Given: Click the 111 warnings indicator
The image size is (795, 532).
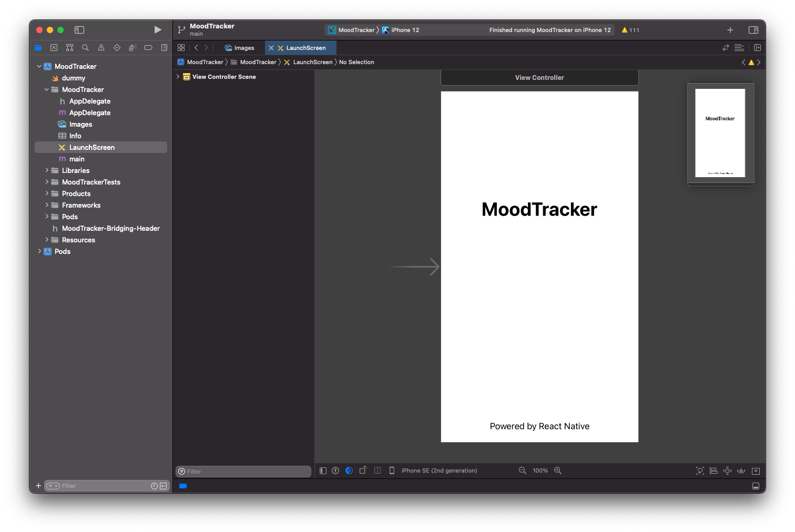Looking at the screenshot, I should pyautogui.click(x=630, y=30).
